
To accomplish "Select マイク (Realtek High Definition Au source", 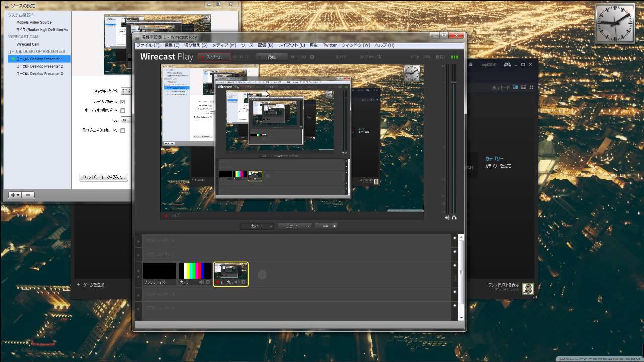I will [42, 30].
